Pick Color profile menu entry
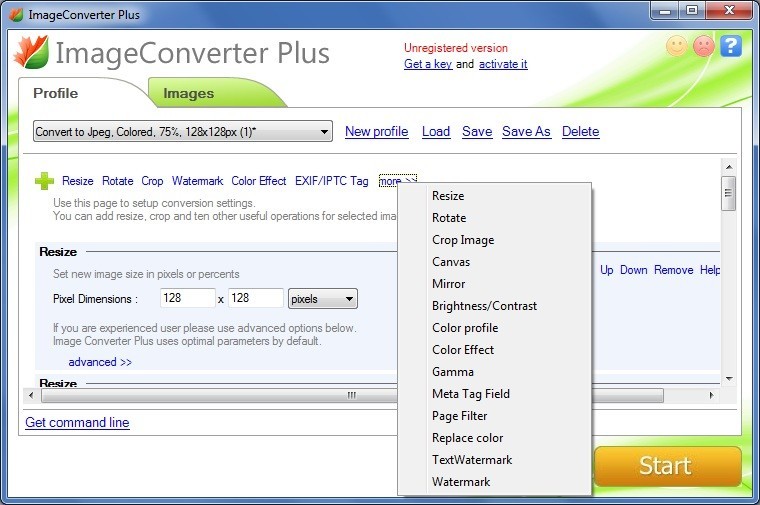The image size is (760, 505). (494, 328)
